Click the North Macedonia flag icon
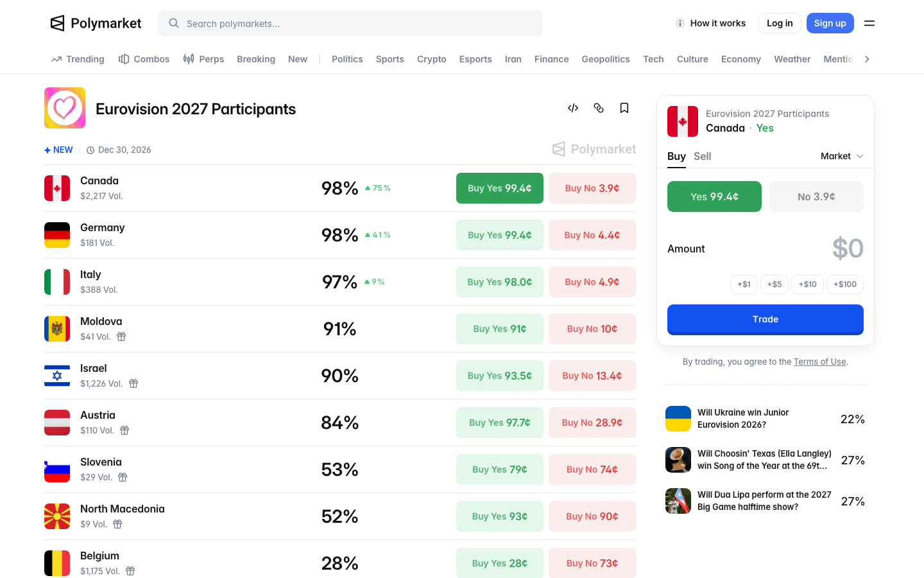Viewport: 924px width, 578px height. coord(57,516)
